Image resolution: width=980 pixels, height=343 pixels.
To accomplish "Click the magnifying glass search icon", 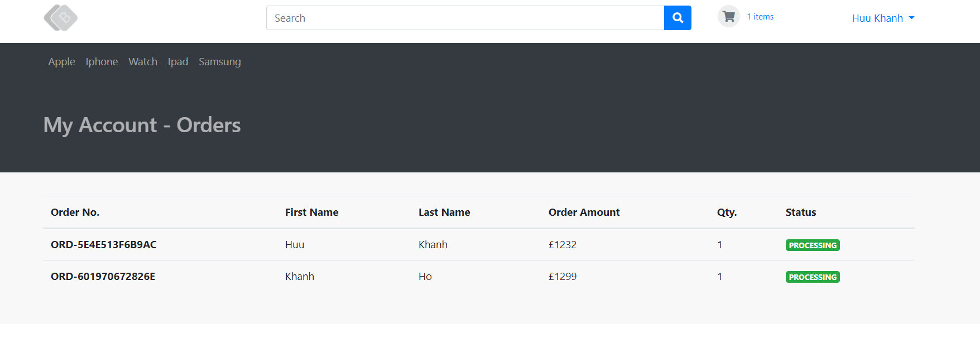I will pyautogui.click(x=677, y=17).
